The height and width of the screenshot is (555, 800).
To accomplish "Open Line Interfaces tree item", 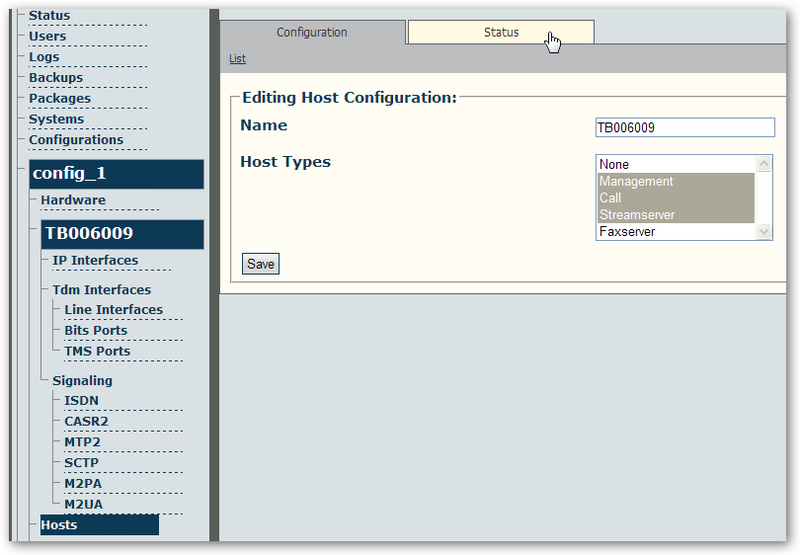I will (113, 310).
